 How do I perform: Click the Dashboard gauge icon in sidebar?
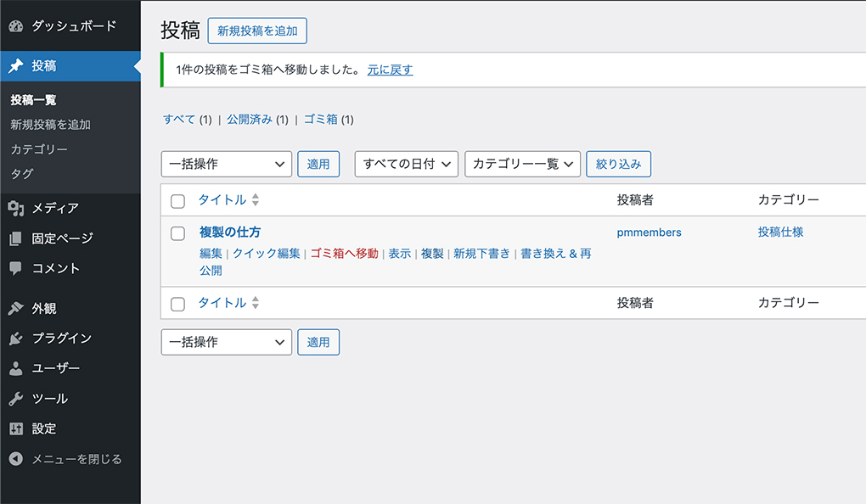[15, 25]
